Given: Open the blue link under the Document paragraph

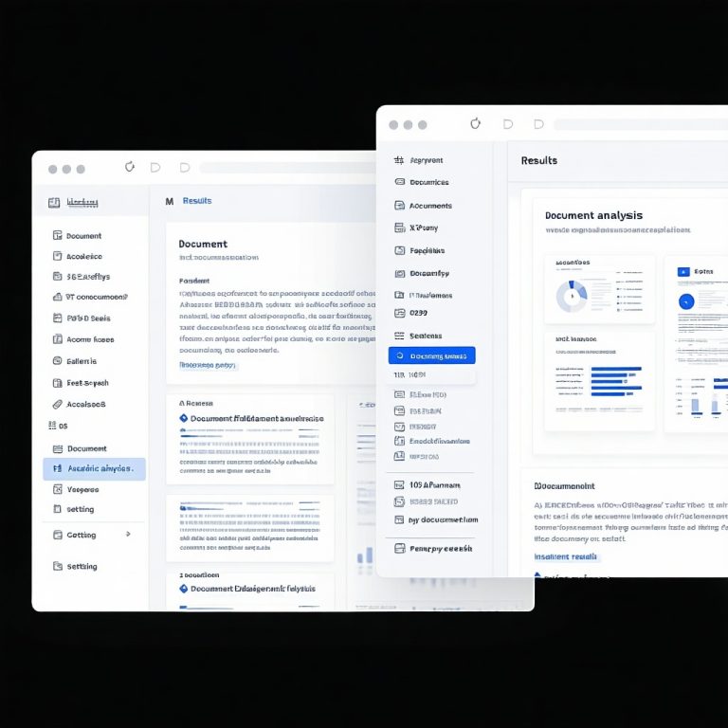Looking at the screenshot, I should 207,365.
